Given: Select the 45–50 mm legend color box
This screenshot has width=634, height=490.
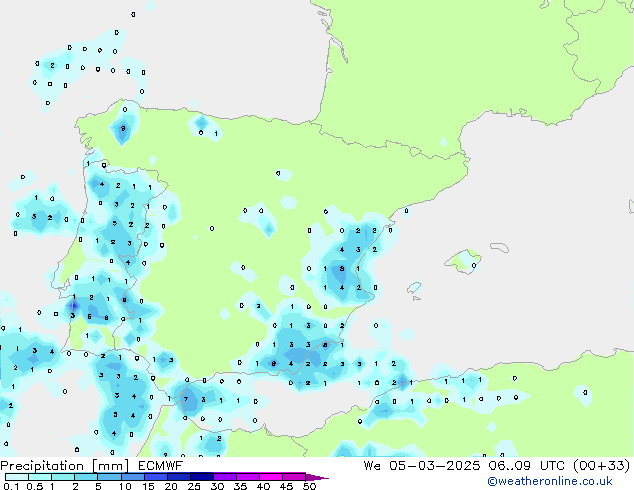Looking at the screenshot, I should [294, 477].
